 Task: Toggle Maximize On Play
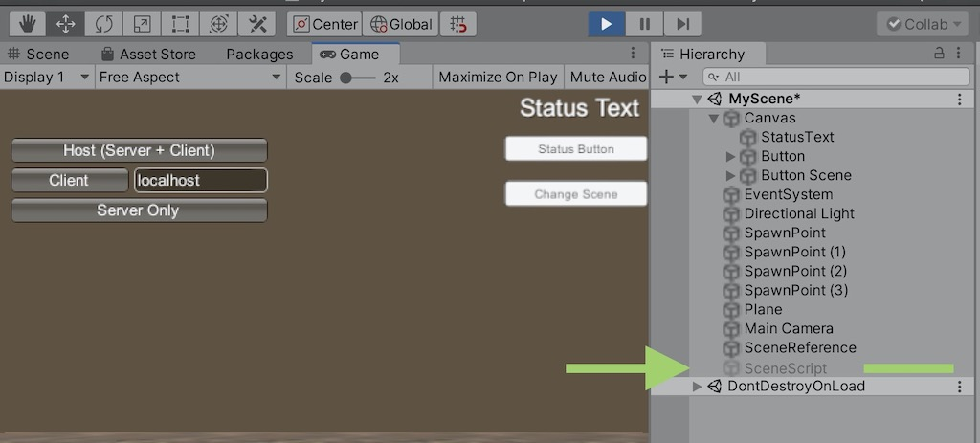[498, 78]
